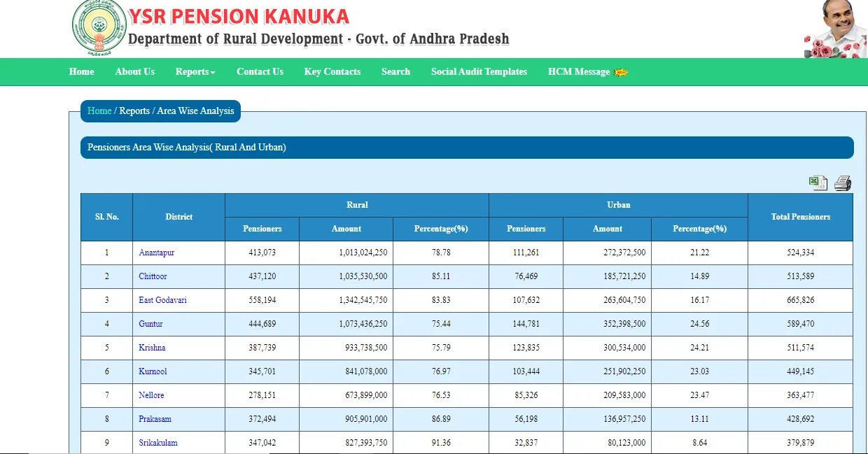Open the Prakasam district link
The width and height of the screenshot is (868, 454).
tap(155, 419)
